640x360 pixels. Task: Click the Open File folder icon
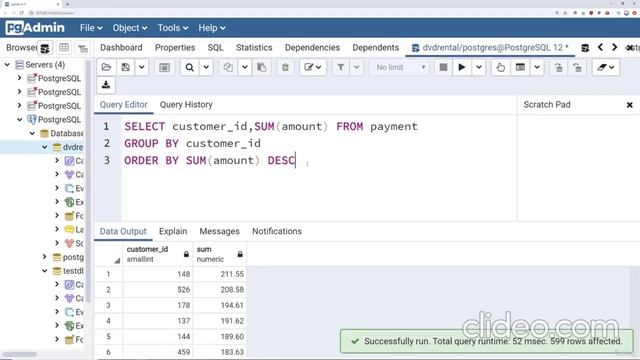106,67
